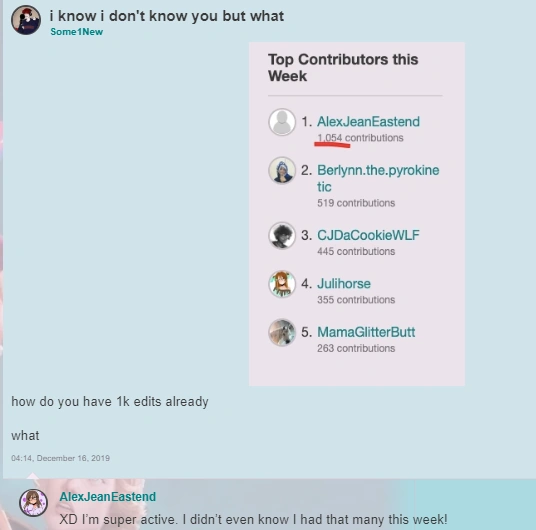Click Julihorse's avatar icon
Image resolution: width=536 pixels, height=530 pixels.
pyautogui.click(x=282, y=284)
